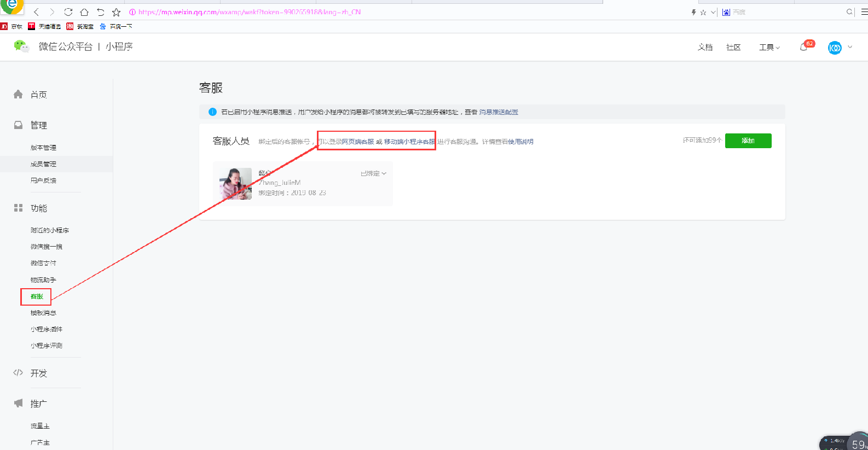Click the lightning speed-mode icon
Viewport: 868px width, 450px height.
pyautogui.click(x=694, y=12)
